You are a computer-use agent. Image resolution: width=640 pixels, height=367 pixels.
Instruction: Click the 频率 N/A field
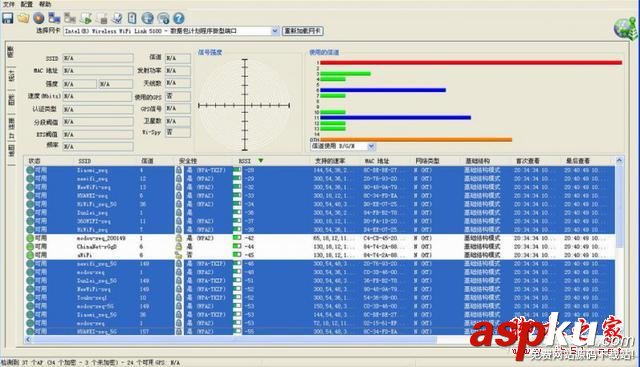coord(98,146)
